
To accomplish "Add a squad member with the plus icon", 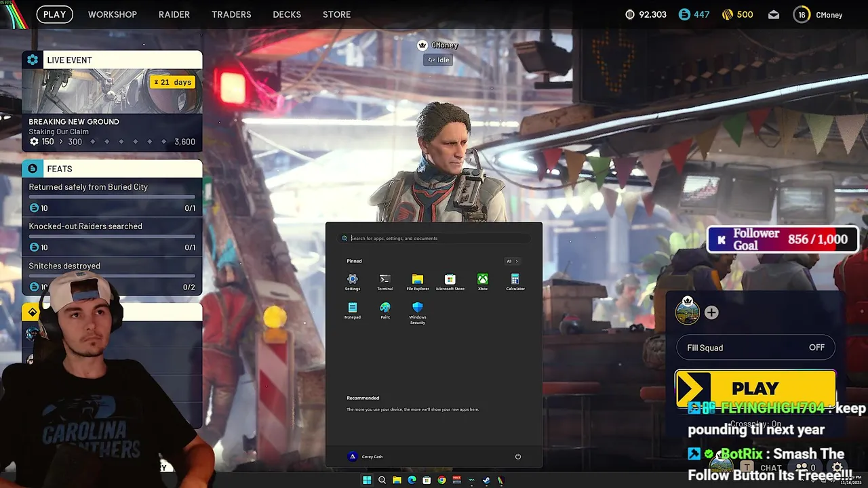I will click(x=711, y=312).
